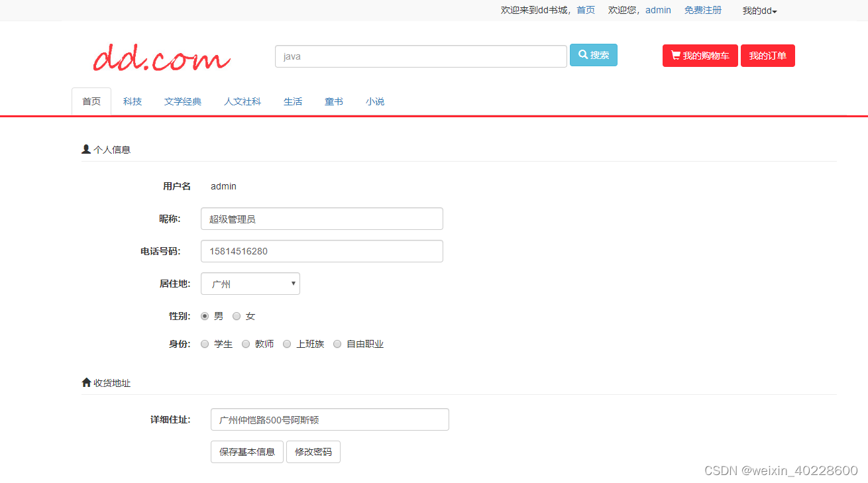Image resolution: width=868 pixels, height=483 pixels.
Task: Click the 昵称 field with 超级管理员
Action: (322, 219)
